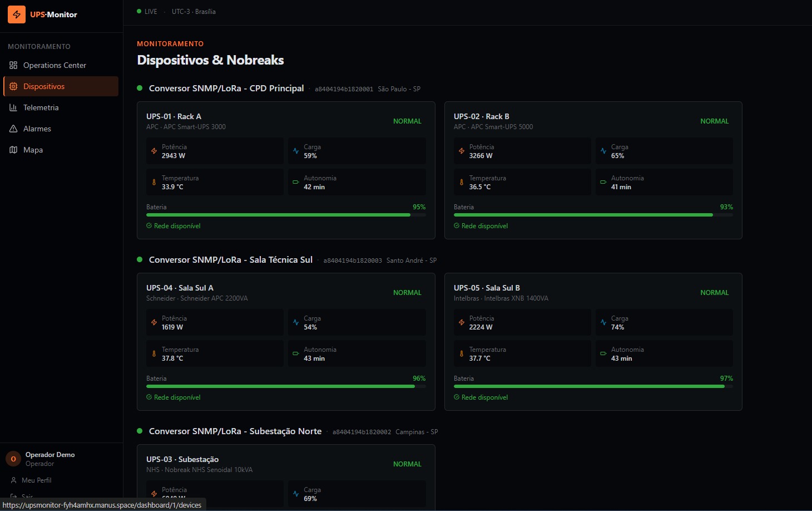Select the Conversor SNMP/LoRa - Sala Técnica Sul heading

pos(231,259)
